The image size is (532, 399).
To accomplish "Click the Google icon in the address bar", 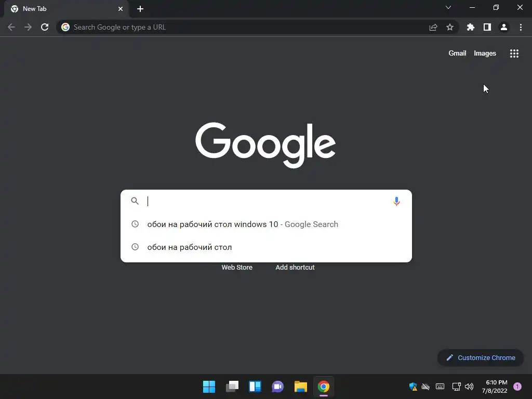I will [x=65, y=27].
